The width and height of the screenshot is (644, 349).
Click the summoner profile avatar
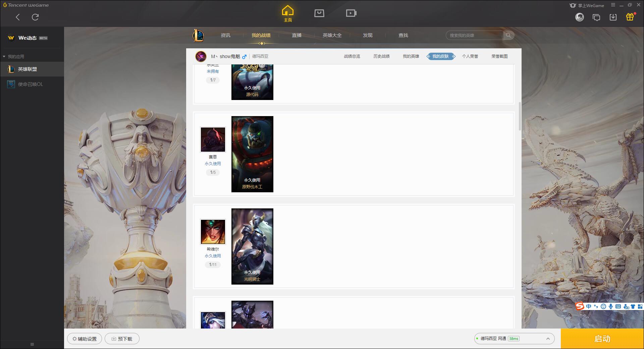(201, 56)
